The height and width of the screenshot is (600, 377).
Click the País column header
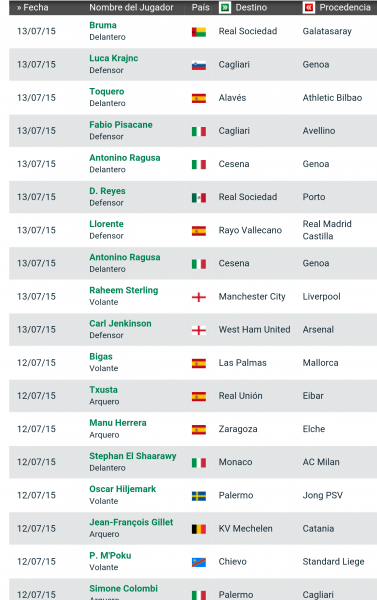[x=201, y=7]
